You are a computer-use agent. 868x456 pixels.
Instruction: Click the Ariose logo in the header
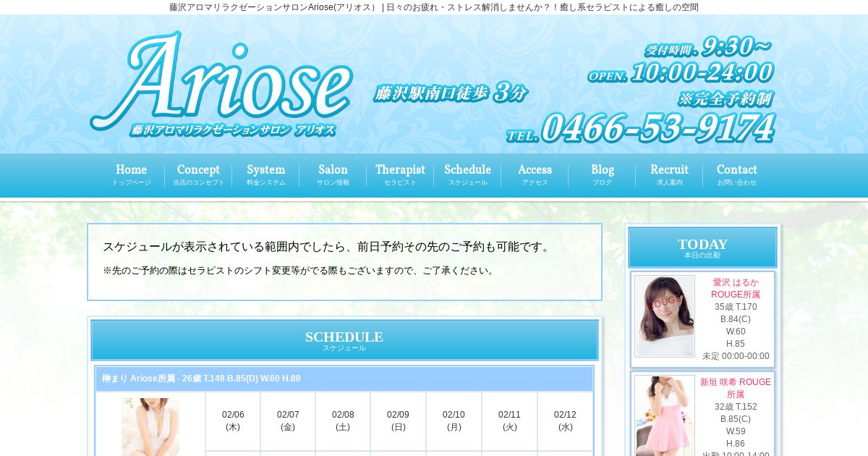point(221,84)
